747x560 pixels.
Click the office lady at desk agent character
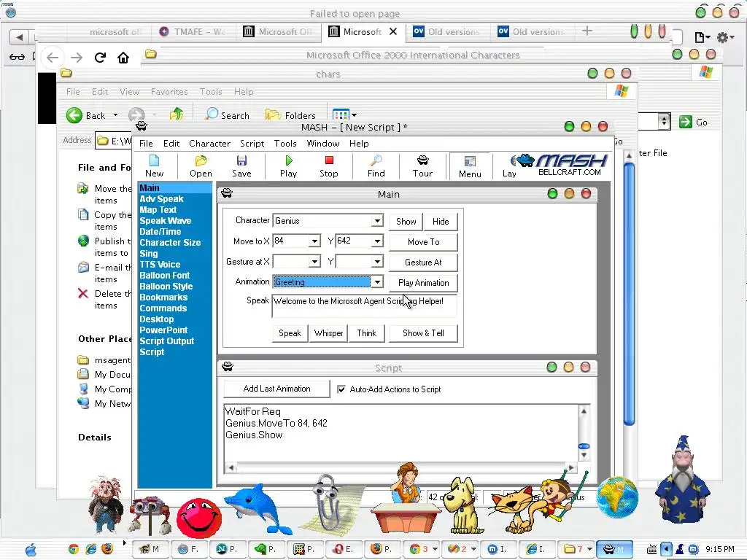(406, 498)
